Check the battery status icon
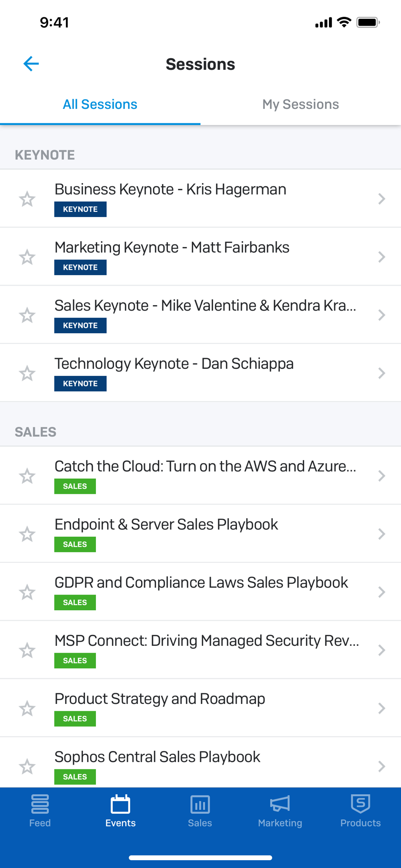Viewport: 401px width, 868px height. tap(368, 22)
